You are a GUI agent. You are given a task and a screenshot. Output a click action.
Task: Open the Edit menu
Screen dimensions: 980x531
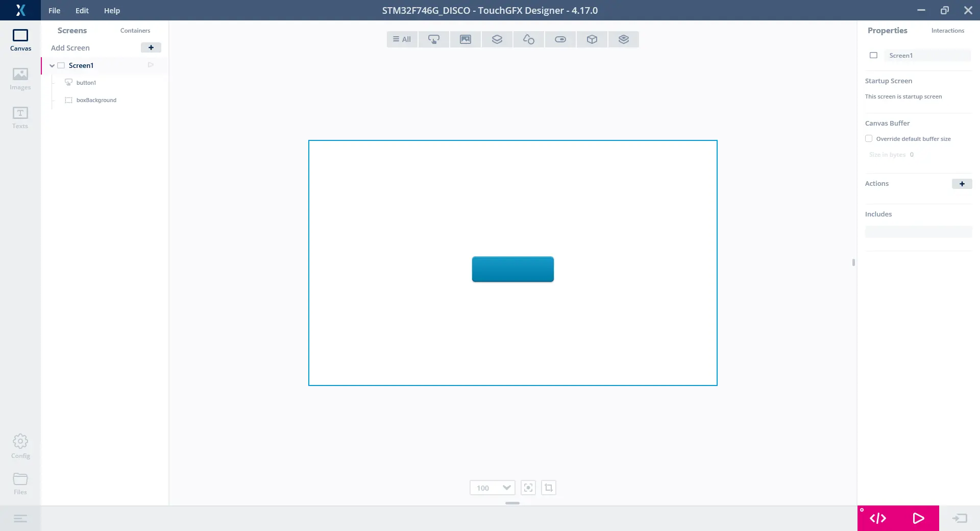click(x=82, y=10)
